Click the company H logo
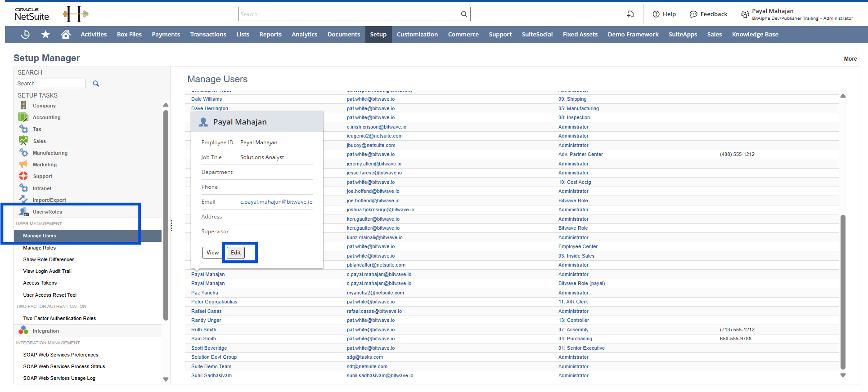The height and width of the screenshot is (392, 868). click(76, 14)
